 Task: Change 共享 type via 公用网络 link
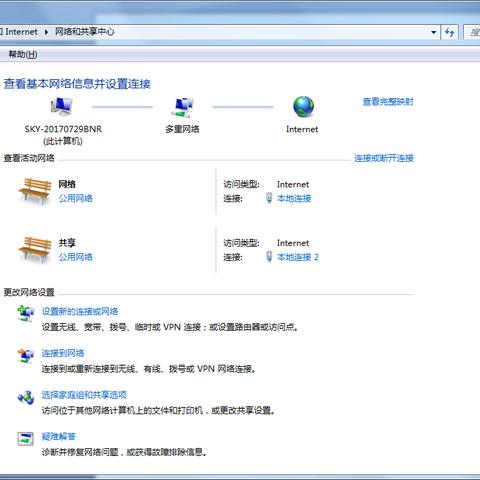click(76, 257)
